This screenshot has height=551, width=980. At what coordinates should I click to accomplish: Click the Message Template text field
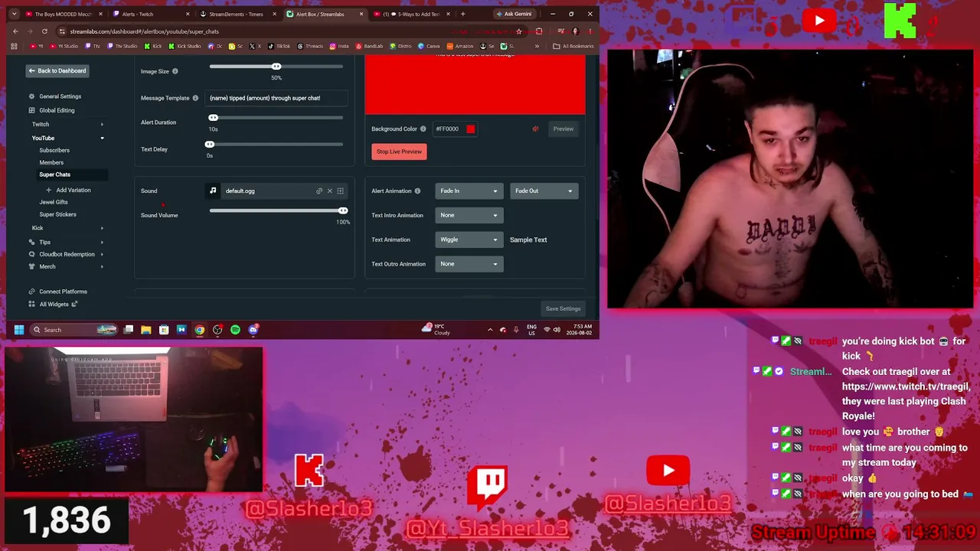point(276,98)
